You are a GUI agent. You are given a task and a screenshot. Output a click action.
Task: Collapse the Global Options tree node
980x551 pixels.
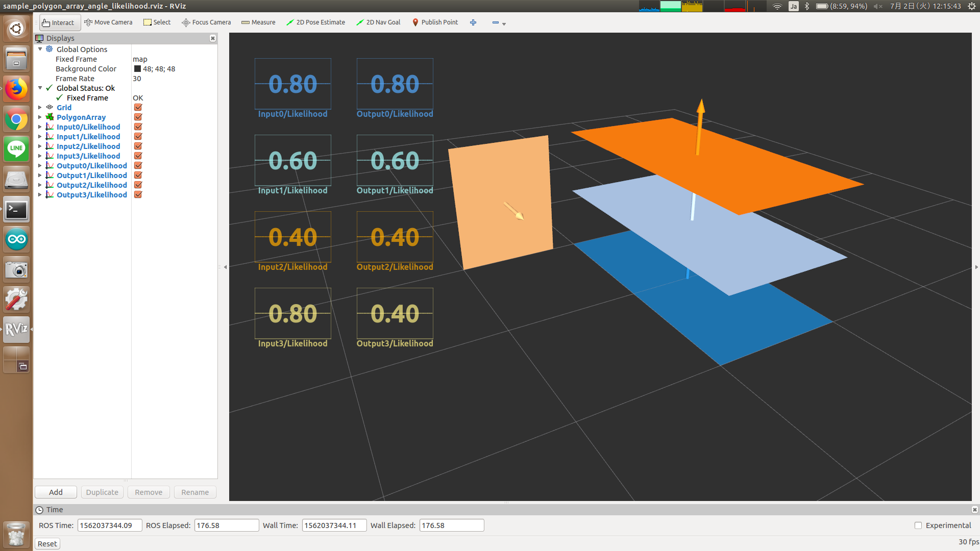[x=40, y=49]
